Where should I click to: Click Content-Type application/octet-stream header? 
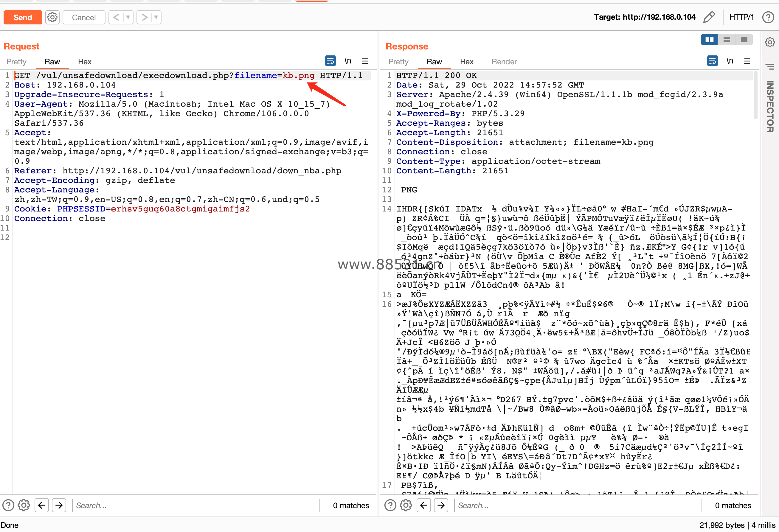click(498, 161)
